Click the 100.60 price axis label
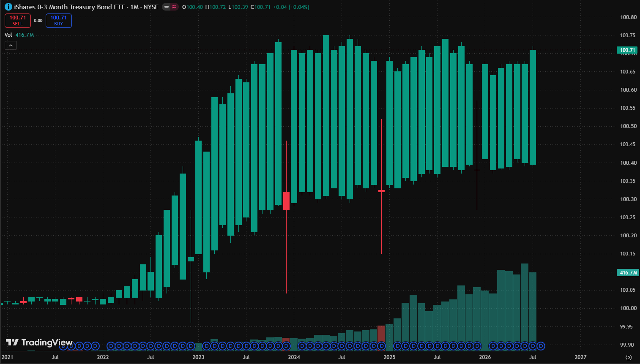Screen dimensions: 640x364 pos(628,90)
